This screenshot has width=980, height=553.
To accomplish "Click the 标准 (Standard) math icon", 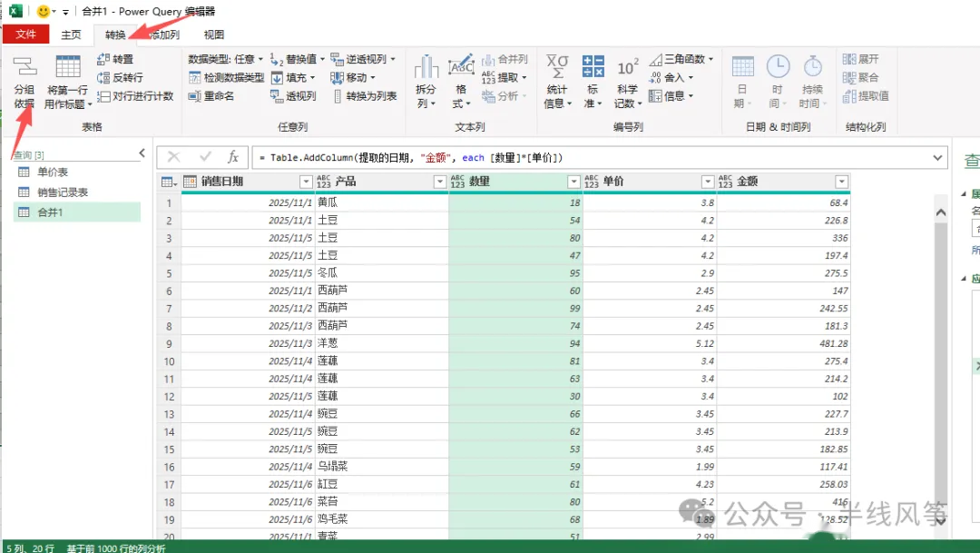I will tap(593, 66).
